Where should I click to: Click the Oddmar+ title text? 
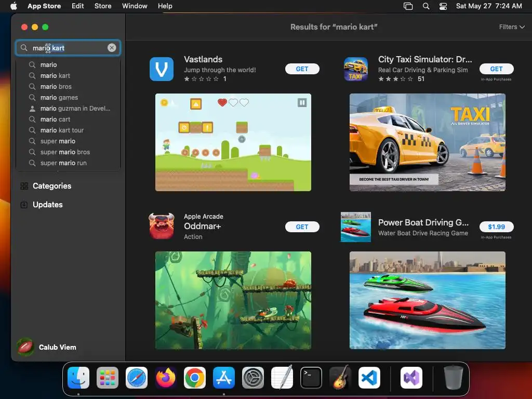202,227
